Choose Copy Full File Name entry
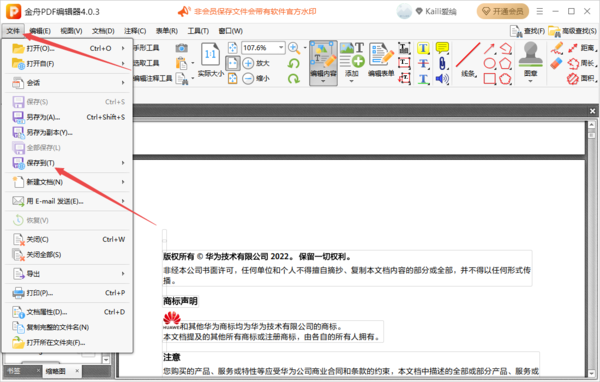Image resolution: width=600 pixels, height=382 pixels. click(x=68, y=327)
